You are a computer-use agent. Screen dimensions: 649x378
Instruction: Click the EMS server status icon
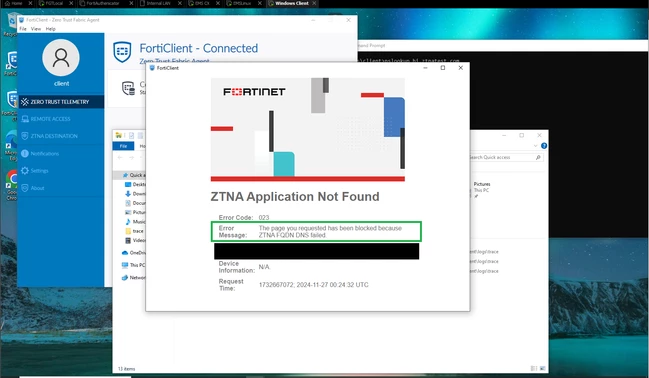[128, 88]
